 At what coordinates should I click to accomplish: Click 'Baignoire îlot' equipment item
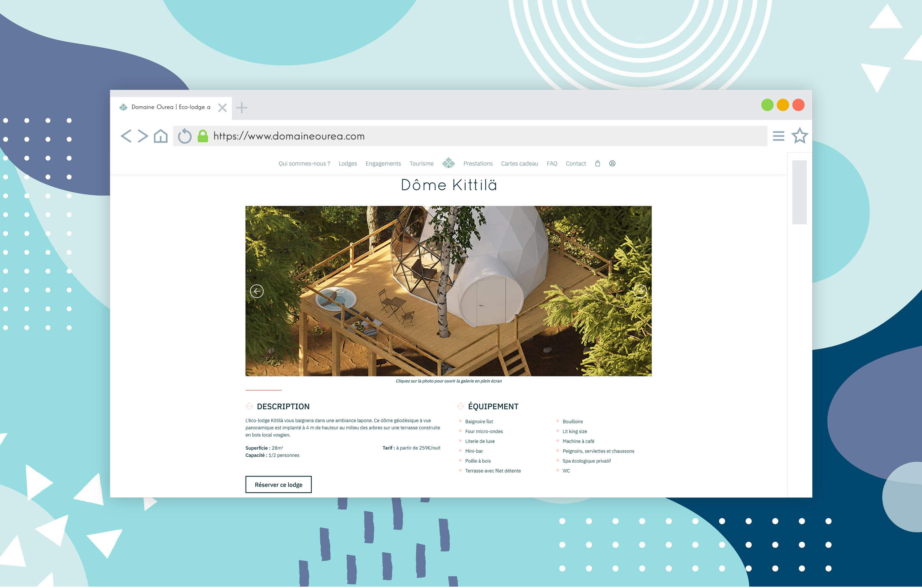tap(479, 422)
